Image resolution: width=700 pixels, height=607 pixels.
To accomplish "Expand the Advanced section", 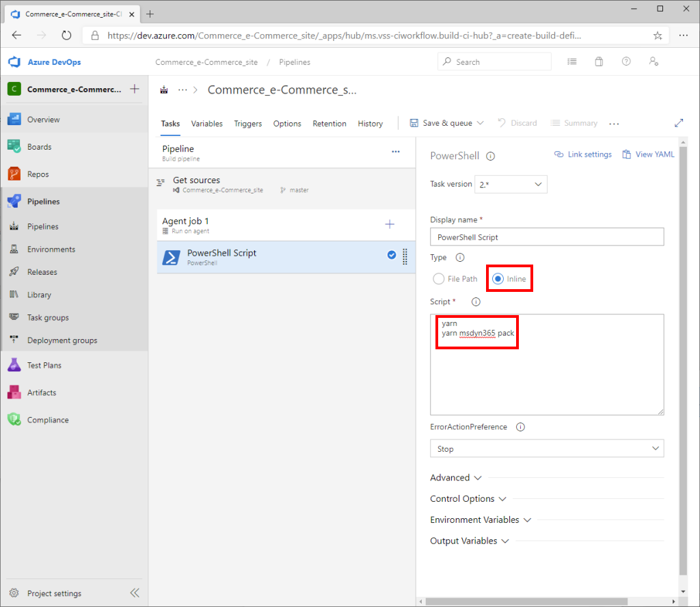I will point(455,477).
